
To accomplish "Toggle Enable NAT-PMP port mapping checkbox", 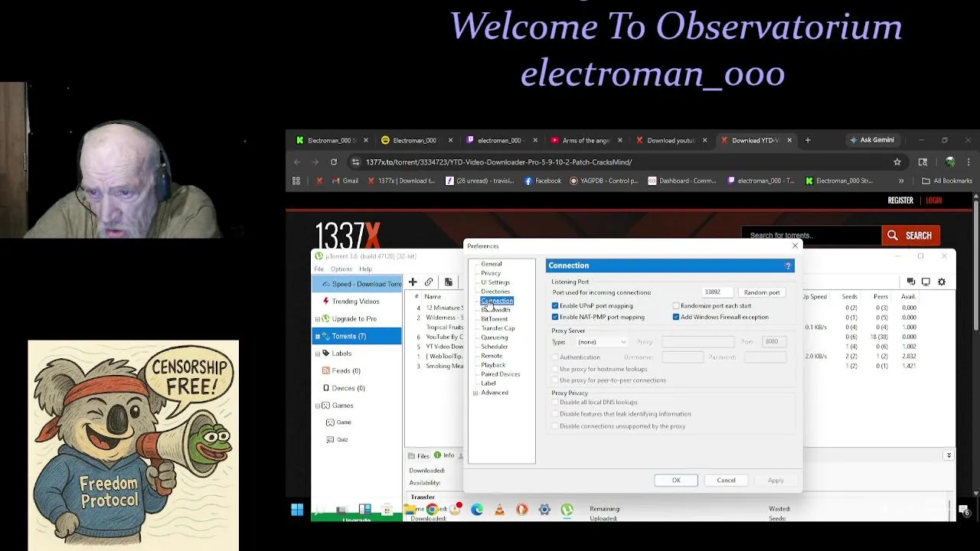I will 555,317.
